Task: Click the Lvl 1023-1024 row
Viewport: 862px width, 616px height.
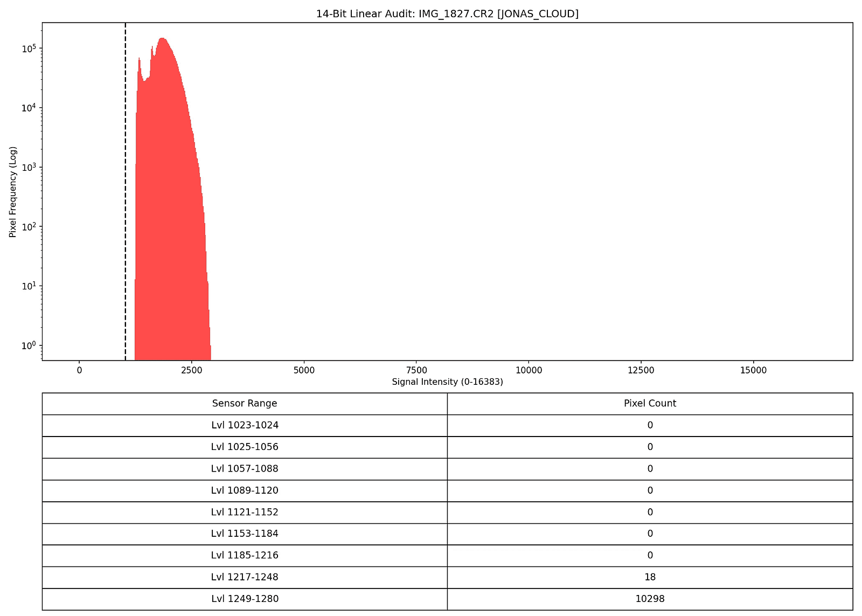Action: click(x=245, y=425)
